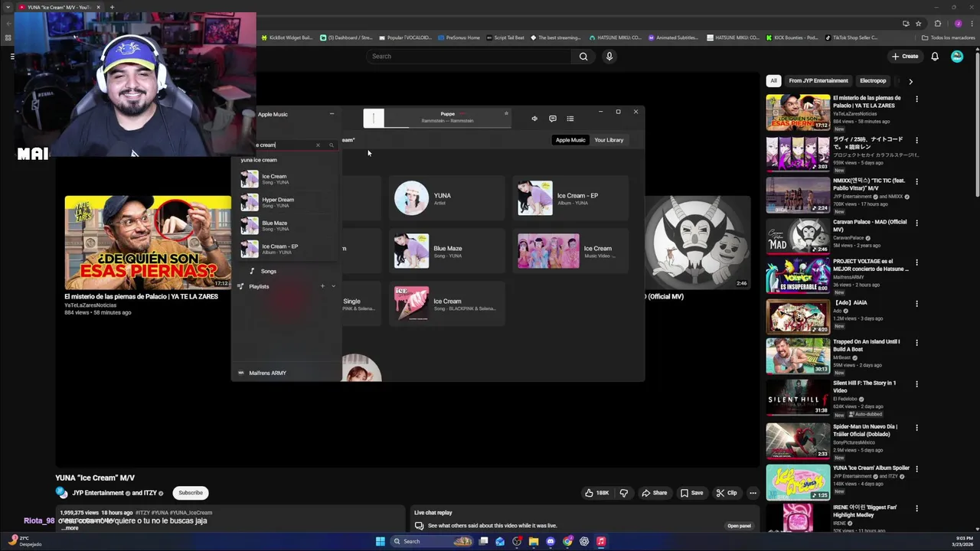Add a new playlist with plus icon
This screenshot has width=980, height=551.
click(x=322, y=286)
